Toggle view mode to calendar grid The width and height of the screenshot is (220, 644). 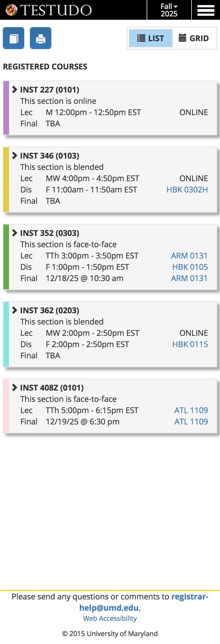(x=195, y=38)
